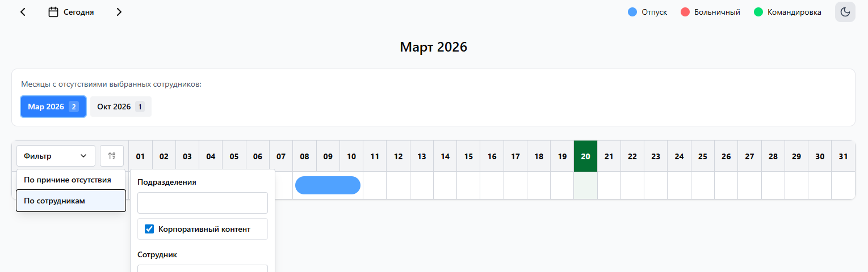Image resolution: width=868 pixels, height=272 pixels.
Task: Click the calendar icon beside Сегодня
Action: 53,12
